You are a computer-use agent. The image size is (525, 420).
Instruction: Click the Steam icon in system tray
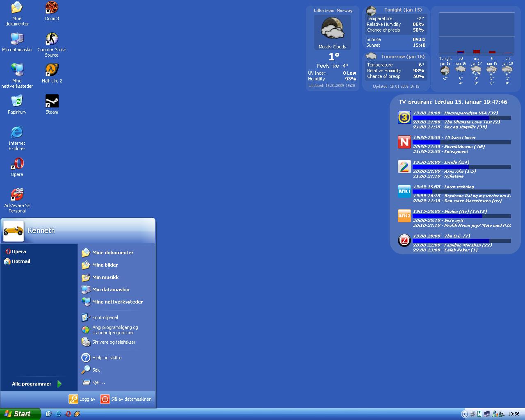tap(472, 414)
